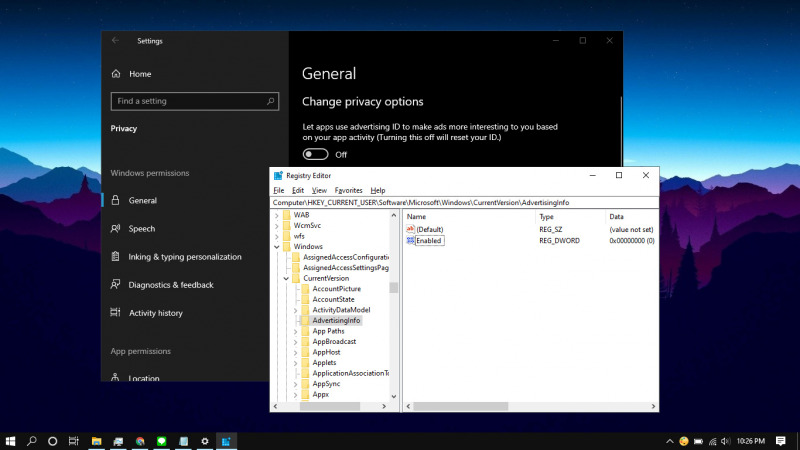Image resolution: width=800 pixels, height=450 pixels.
Task: Open the Edit menu in Registry Editor
Action: click(298, 190)
